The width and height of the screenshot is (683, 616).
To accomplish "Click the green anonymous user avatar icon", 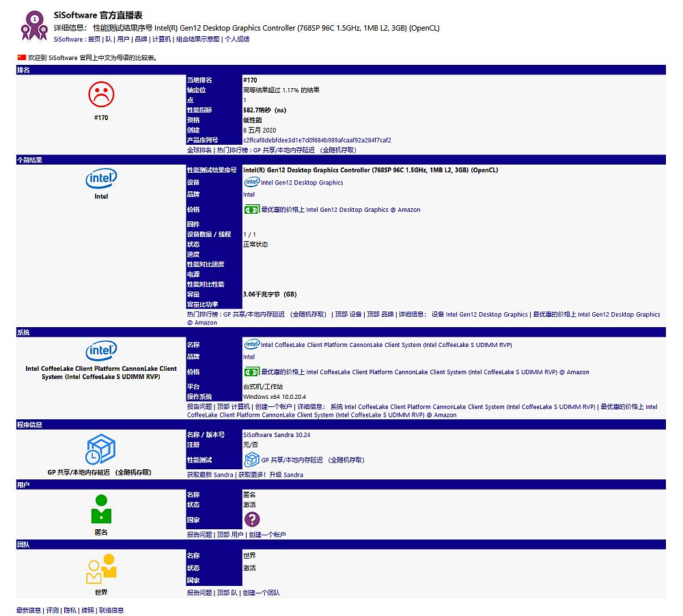I will (x=101, y=509).
